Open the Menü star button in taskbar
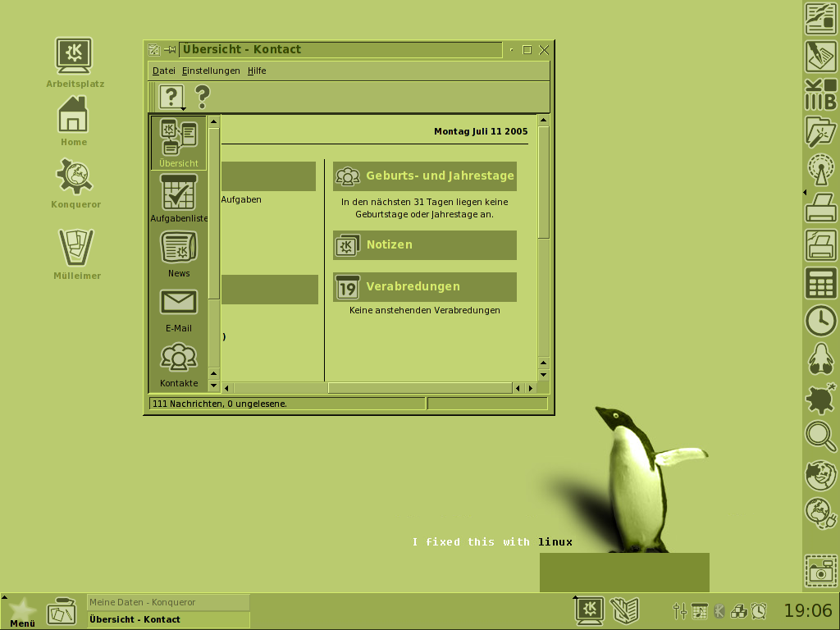 [x=22, y=613]
